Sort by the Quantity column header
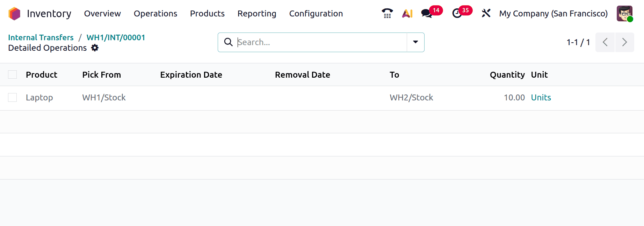Viewport: 644px width, 226px height. [x=507, y=75]
